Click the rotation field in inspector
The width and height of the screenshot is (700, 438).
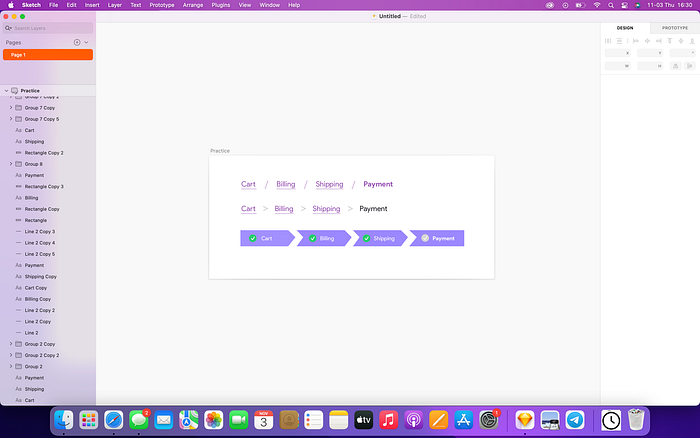point(683,53)
